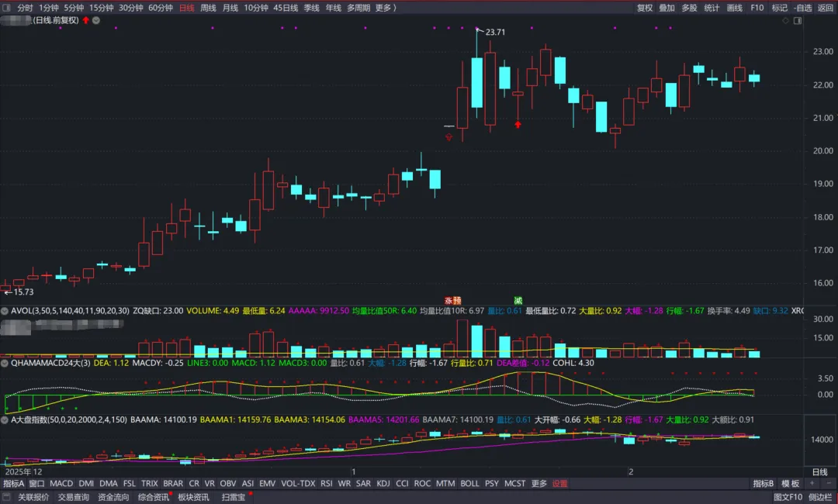Screen dimensions: 838x504
Task: Switch to 季线 quarterly chart
Action: coord(311,8)
